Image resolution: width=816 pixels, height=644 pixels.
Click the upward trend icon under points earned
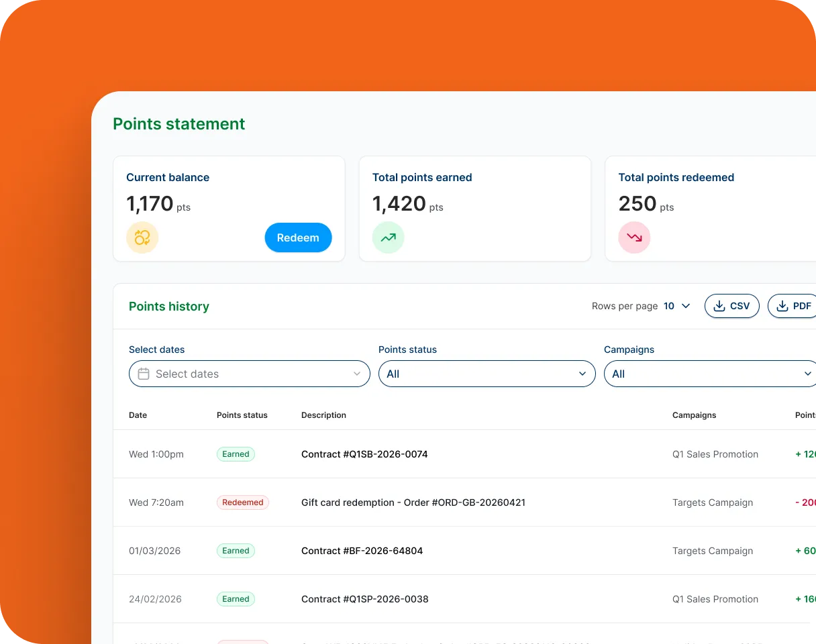[x=389, y=237]
